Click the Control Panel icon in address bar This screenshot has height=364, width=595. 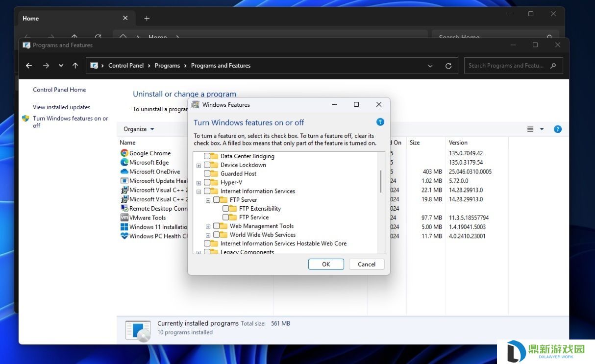[x=94, y=66]
